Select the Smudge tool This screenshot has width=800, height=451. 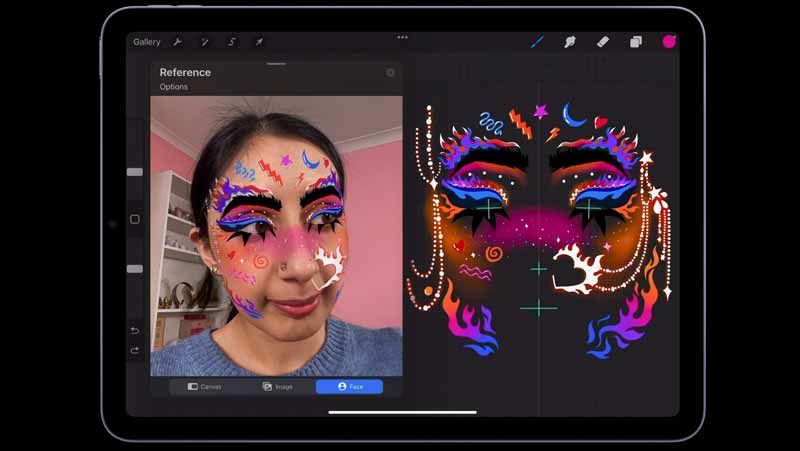click(x=570, y=42)
